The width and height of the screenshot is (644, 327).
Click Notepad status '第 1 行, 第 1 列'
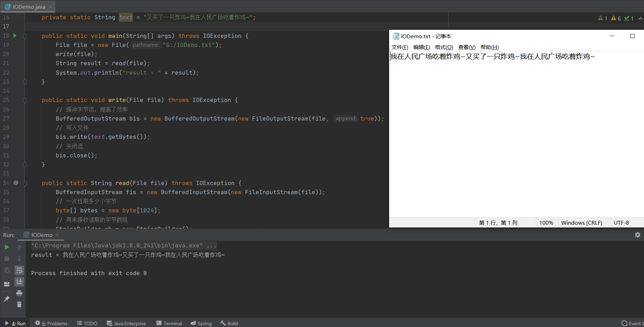[x=498, y=223]
